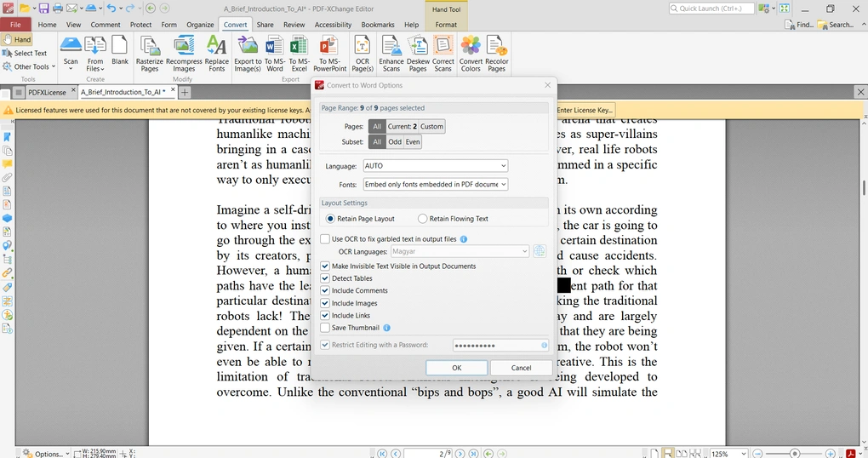Open the Fonts embed dropdown

(435, 185)
